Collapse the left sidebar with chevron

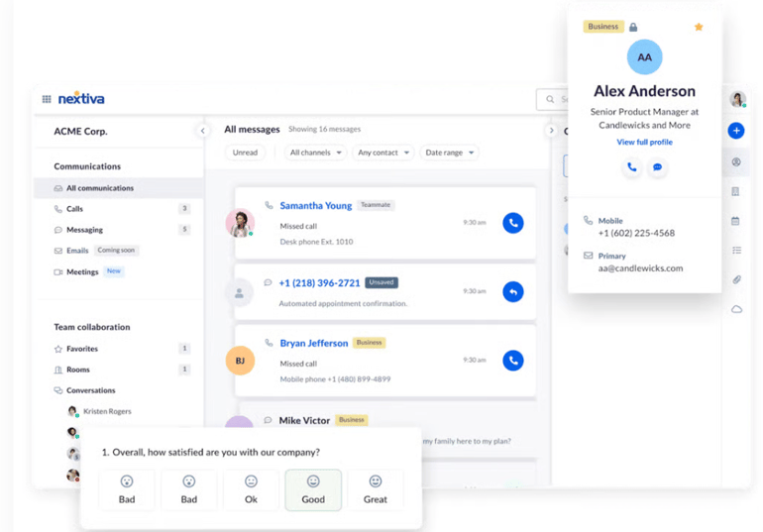click(x=203, y=131)
